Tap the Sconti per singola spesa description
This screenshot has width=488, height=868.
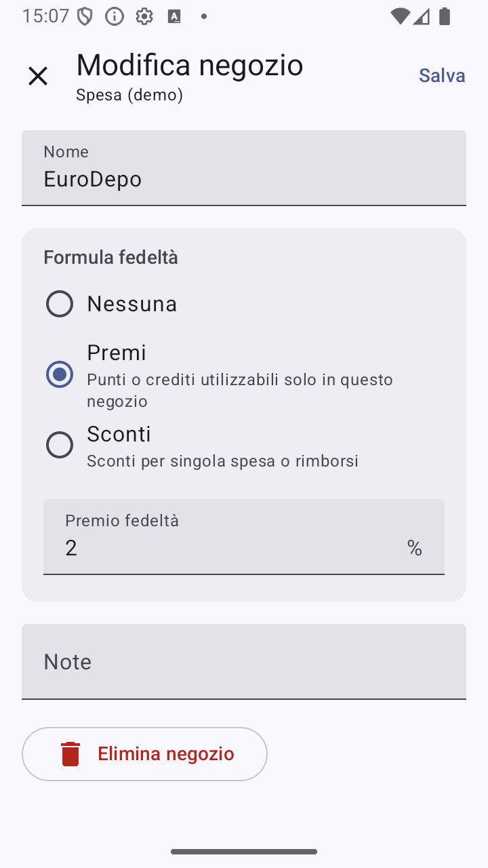coord(222,461)
